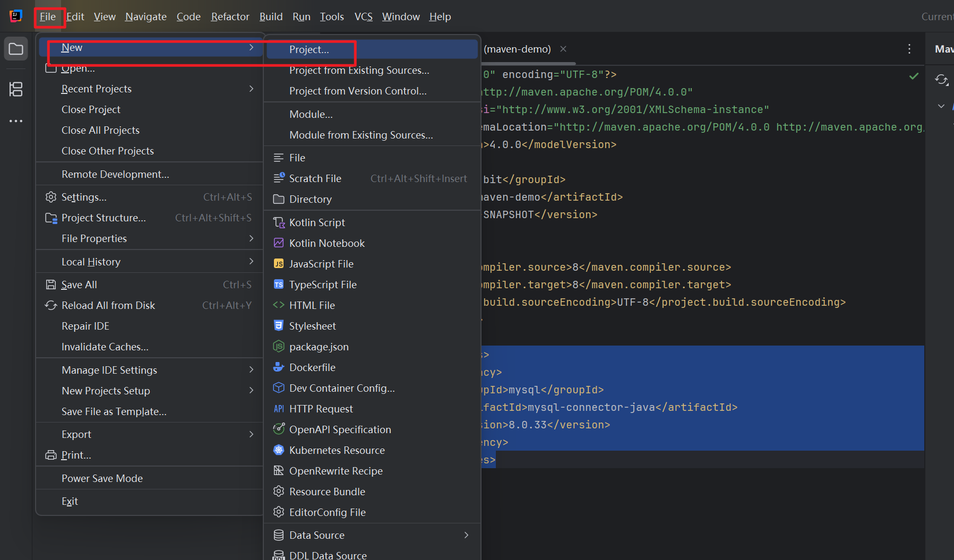Image resolution: width=954 pixels, height=560 pixels.
Task: Click the 8.0.33 version line in editor
Action: pos(546,425)
